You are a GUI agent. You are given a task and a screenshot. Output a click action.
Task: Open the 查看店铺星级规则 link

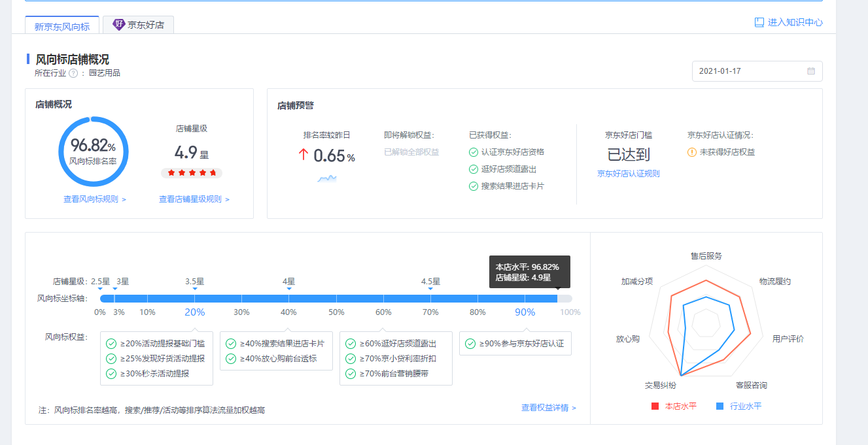click(194, 199)
